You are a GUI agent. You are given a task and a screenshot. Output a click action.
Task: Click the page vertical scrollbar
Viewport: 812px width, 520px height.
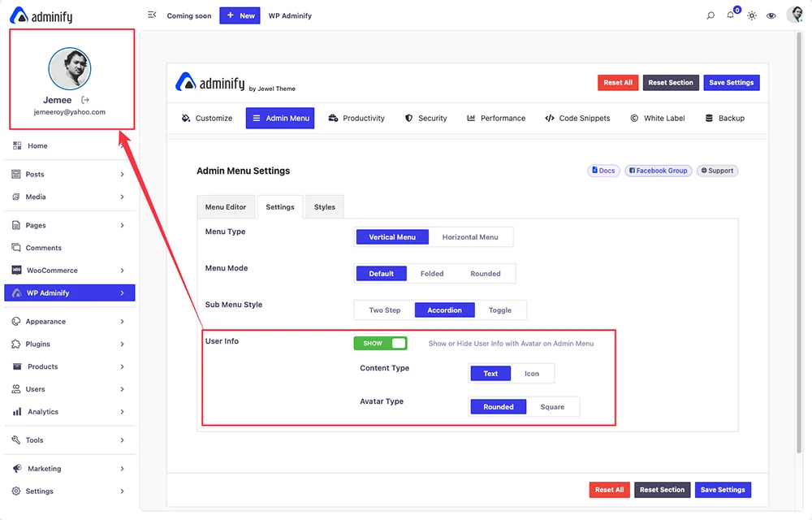(x=799, y=244)
